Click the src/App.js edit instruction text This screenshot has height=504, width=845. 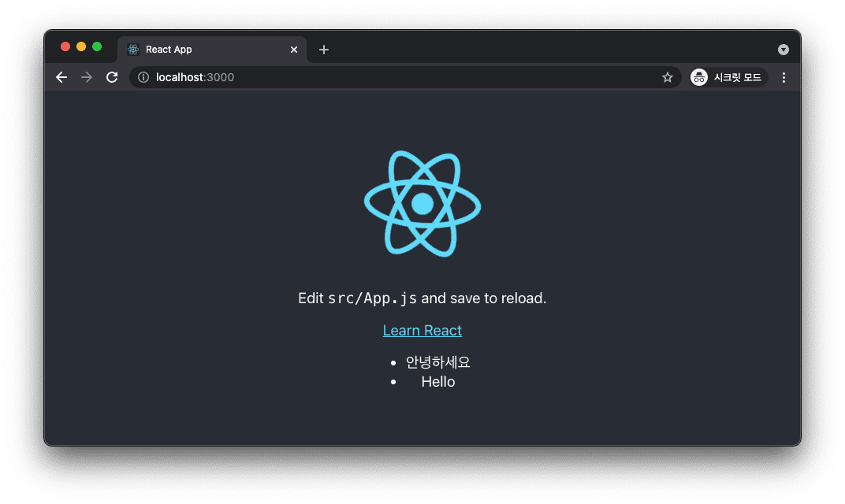coord(422,298)
